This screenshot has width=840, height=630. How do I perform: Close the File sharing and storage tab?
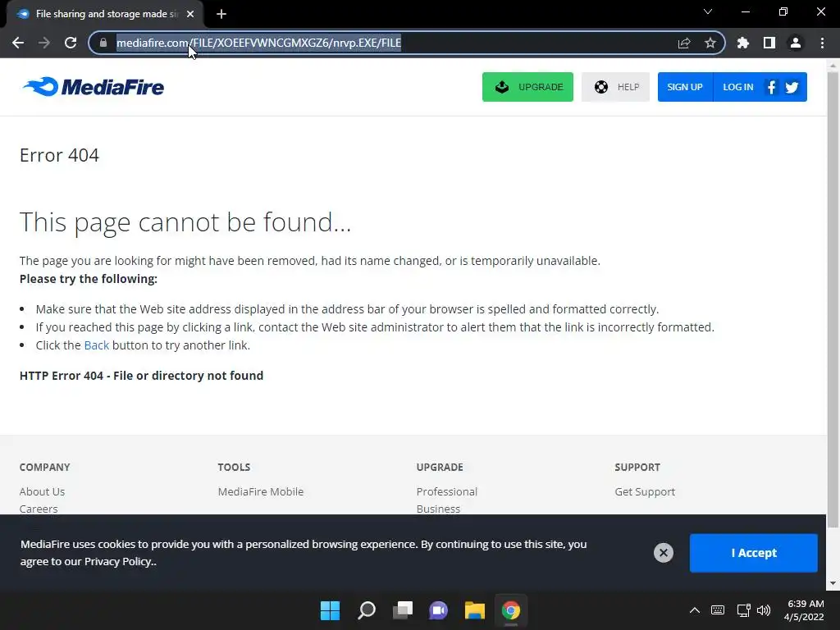click(190, 14)
